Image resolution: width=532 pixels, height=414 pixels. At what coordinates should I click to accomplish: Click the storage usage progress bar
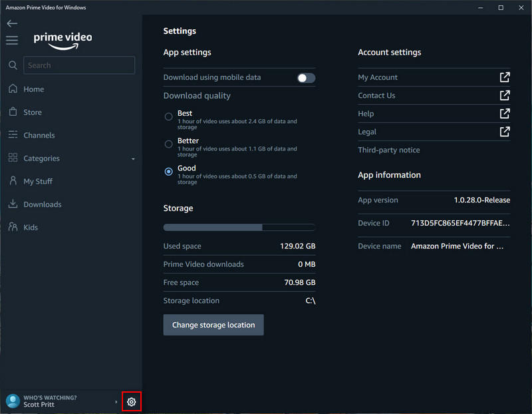(239, 227)
